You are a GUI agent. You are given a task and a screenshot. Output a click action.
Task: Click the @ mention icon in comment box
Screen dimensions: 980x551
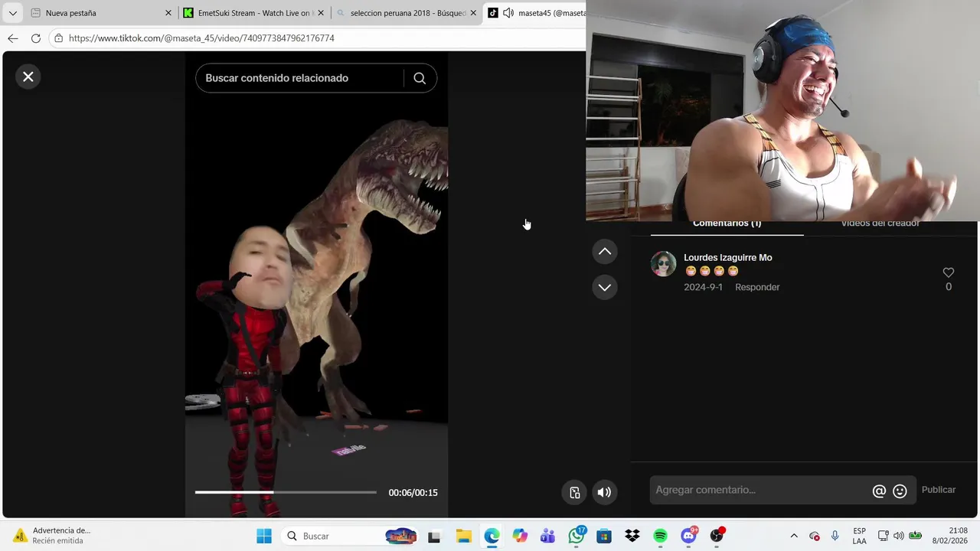click(x=879, y=491)
